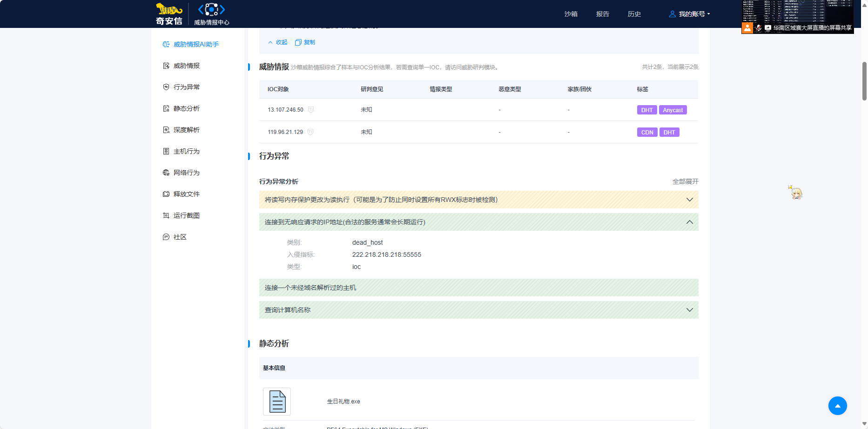The height and width of the screenshot is (429, 868).
Task: Click the 生日礼物.exe file document icon
Action: [277, 401]
